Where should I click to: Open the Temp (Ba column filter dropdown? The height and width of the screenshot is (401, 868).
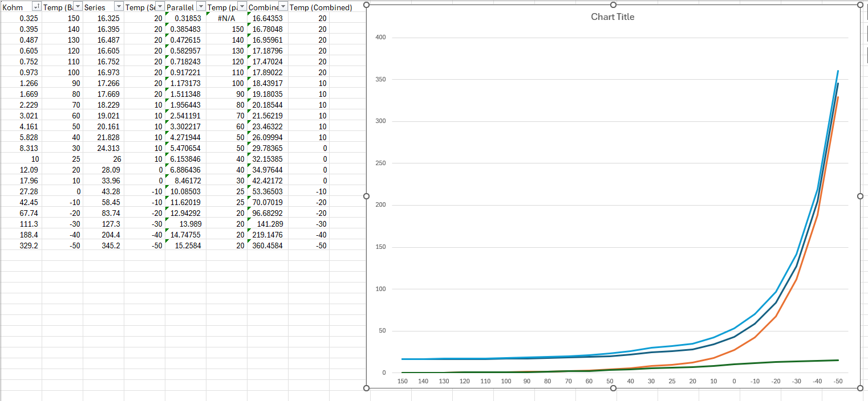78,6
